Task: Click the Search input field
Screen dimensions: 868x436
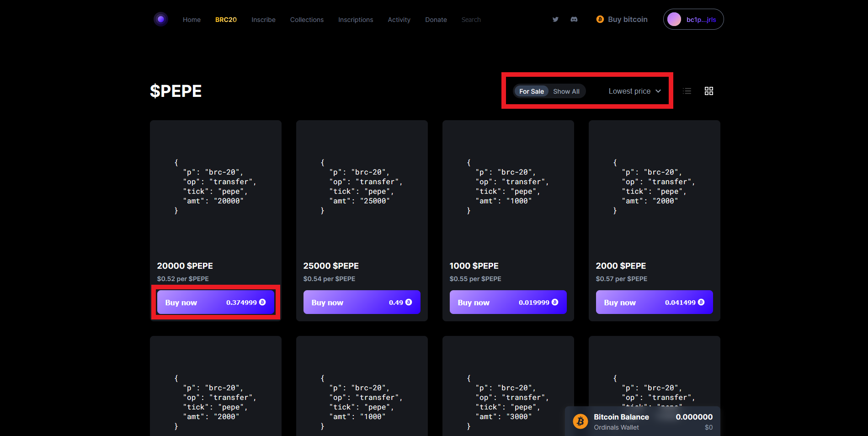Action: 485,20
